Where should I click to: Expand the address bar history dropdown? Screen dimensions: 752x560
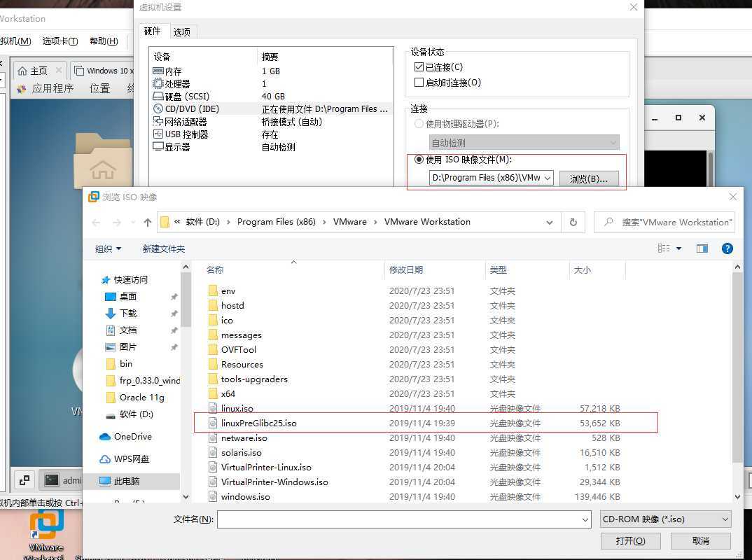550,223
